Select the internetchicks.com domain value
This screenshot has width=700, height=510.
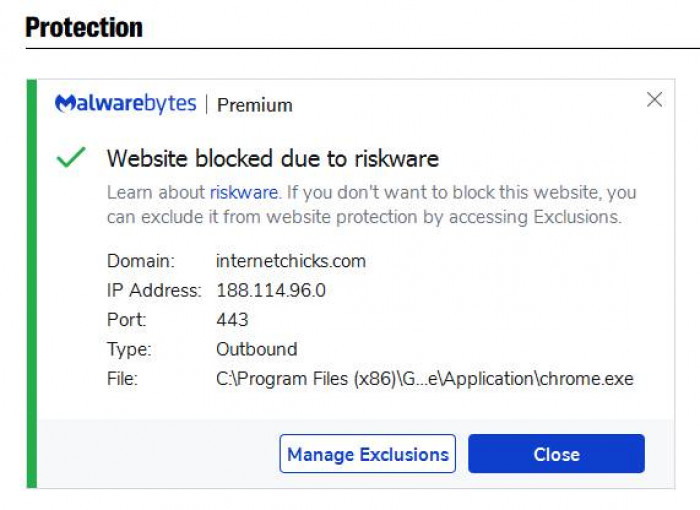(291, 261)
